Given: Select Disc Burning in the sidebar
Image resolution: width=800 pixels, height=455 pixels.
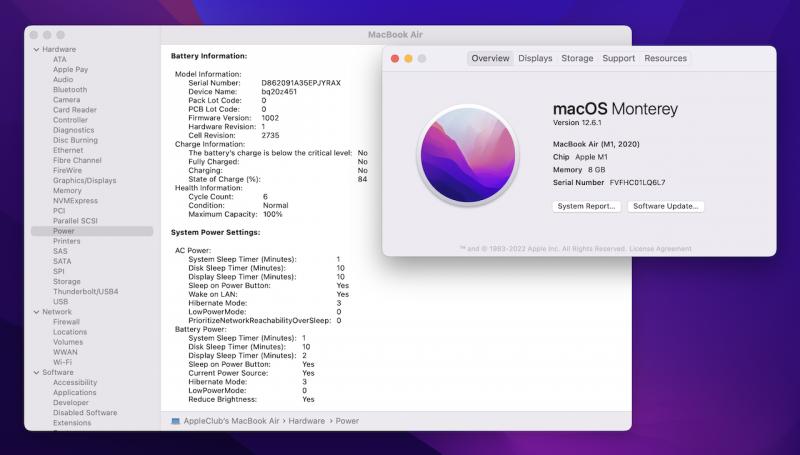Looking at the screenshot, I should [x=75, y=140].
